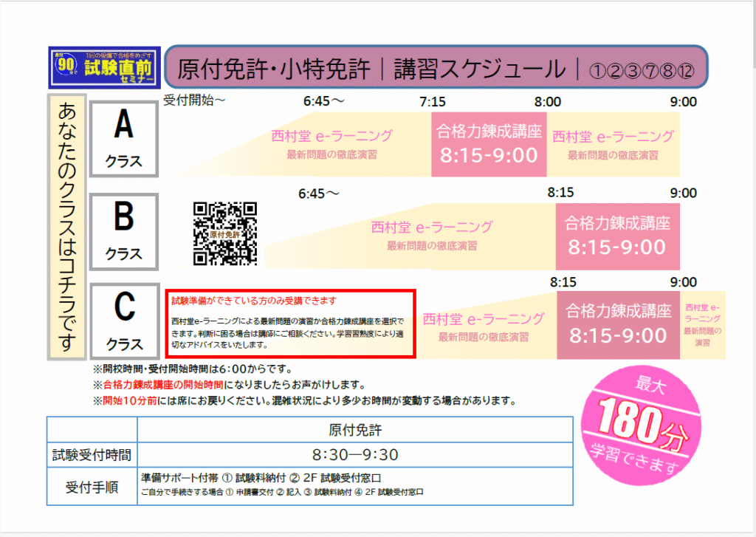Click the 準備サポート付帯 procedure line
Screen dimensions: 756x537
(x=261, y=478)
